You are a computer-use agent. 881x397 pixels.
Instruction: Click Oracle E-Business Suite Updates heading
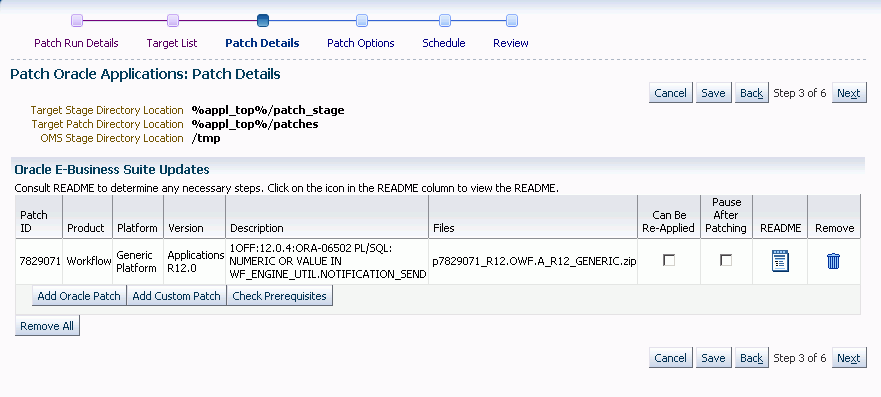pos(112,170)
